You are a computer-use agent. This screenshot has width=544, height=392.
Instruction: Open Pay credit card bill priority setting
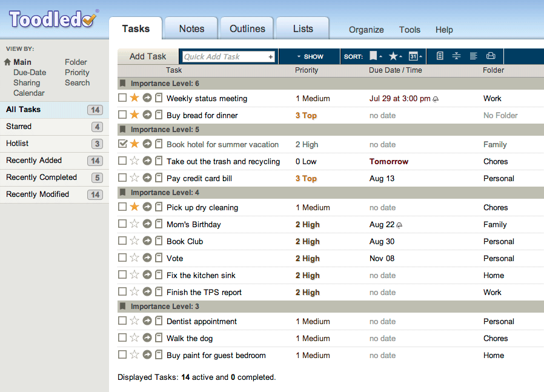pyautogui.click(x=306, y=178)
